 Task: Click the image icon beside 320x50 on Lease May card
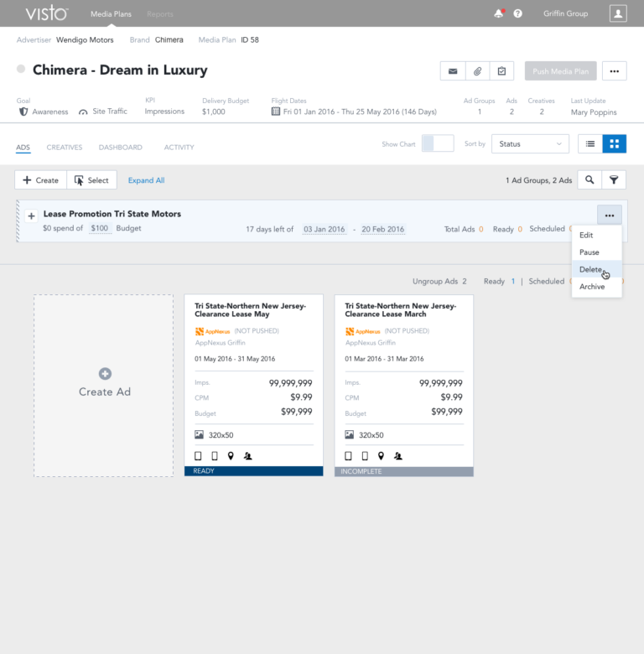[x=199, y=434]
